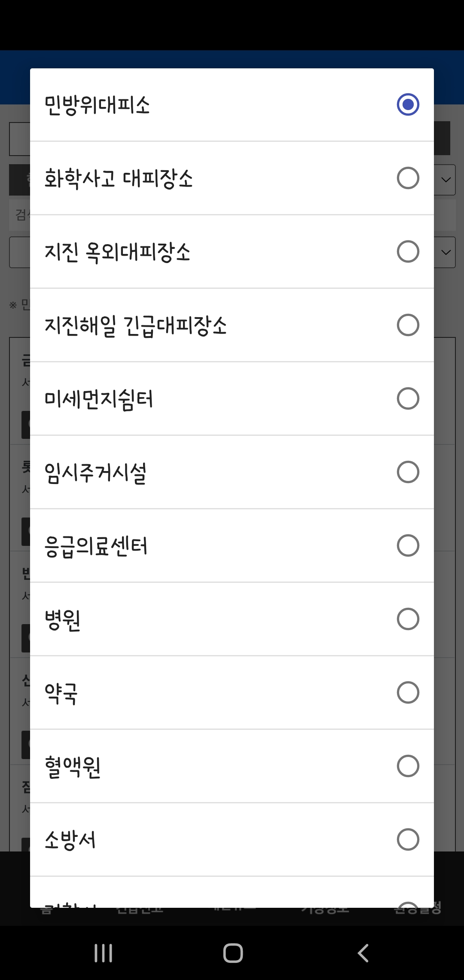Select the 약국 radio button

(x=408, y=692)
